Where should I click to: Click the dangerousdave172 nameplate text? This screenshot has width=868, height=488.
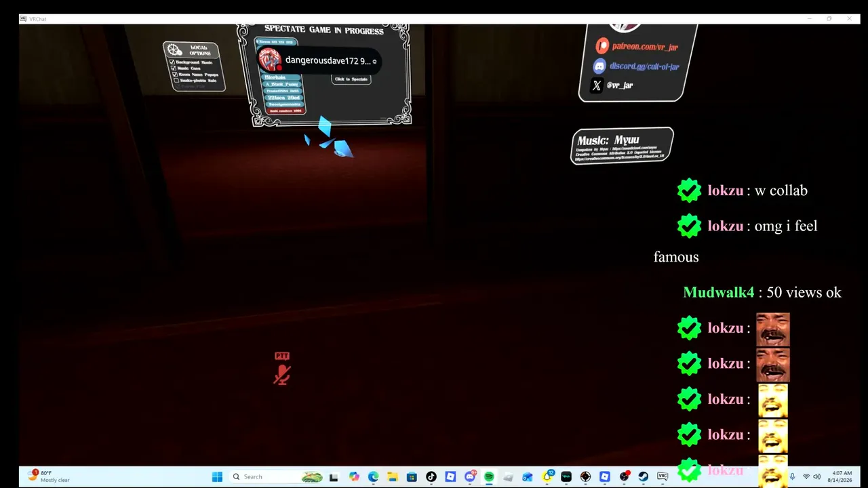tap(328, 60)
